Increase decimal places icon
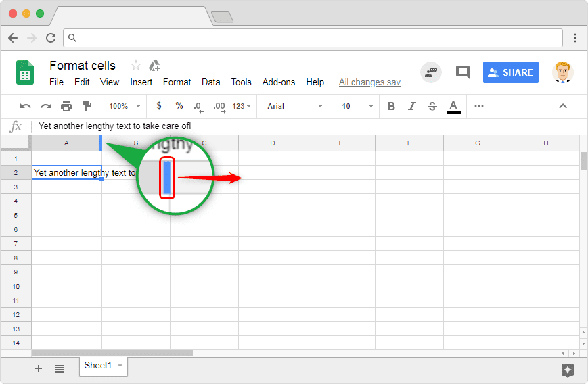 click(219, 107)
